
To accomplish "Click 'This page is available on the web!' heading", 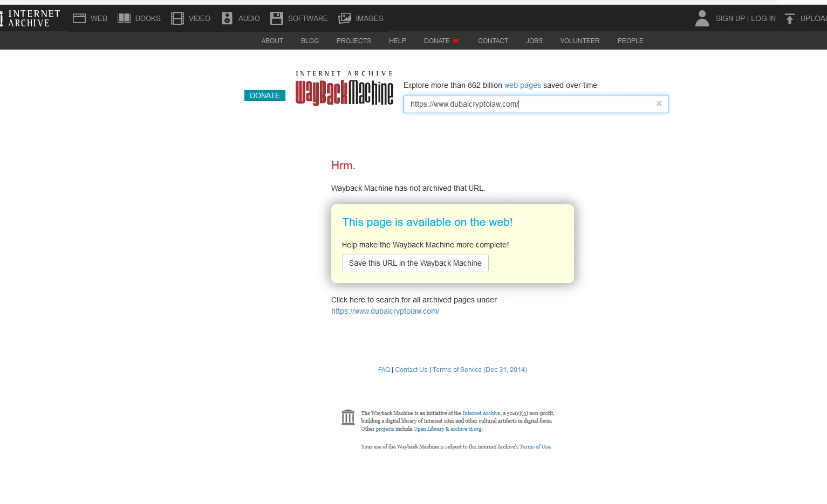I will (427, 222).
